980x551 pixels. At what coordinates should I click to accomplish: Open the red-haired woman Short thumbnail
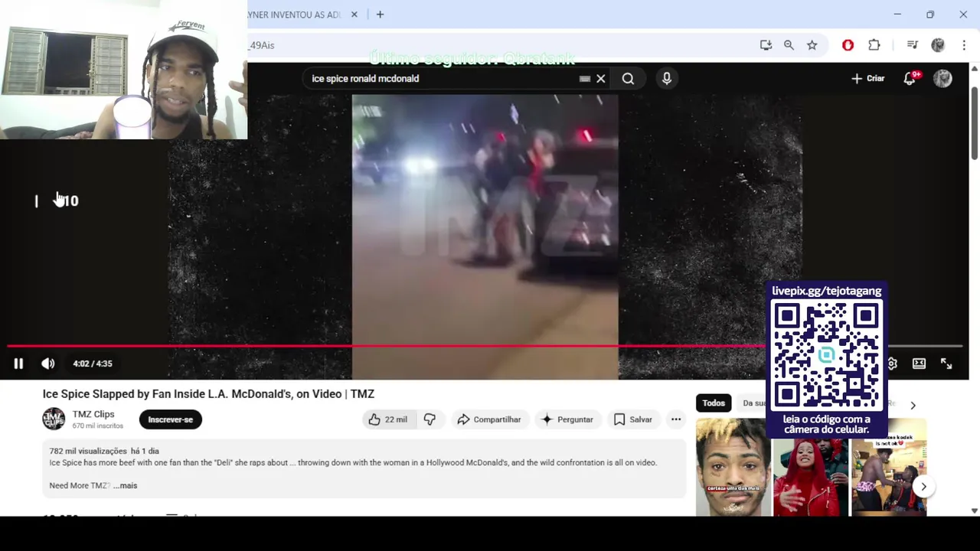pos(811,476)
